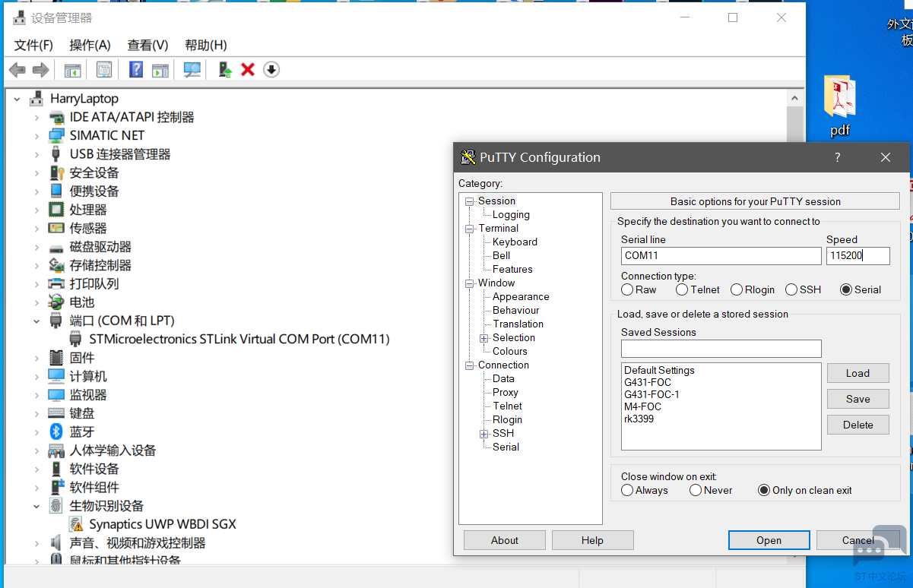Click the PuTTY title bar application icon
This screenshot has height=588, width=913.
click(468, 157)
